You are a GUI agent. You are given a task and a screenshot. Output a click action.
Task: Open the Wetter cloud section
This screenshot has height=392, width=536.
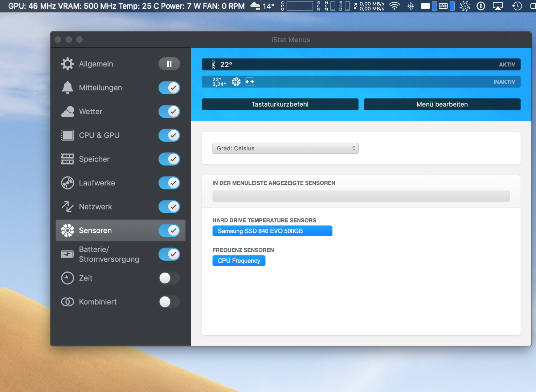[x=67, y=111]
